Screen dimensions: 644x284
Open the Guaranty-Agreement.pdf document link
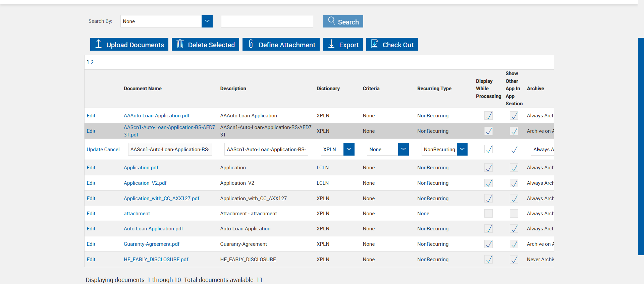tap(151, 244)
